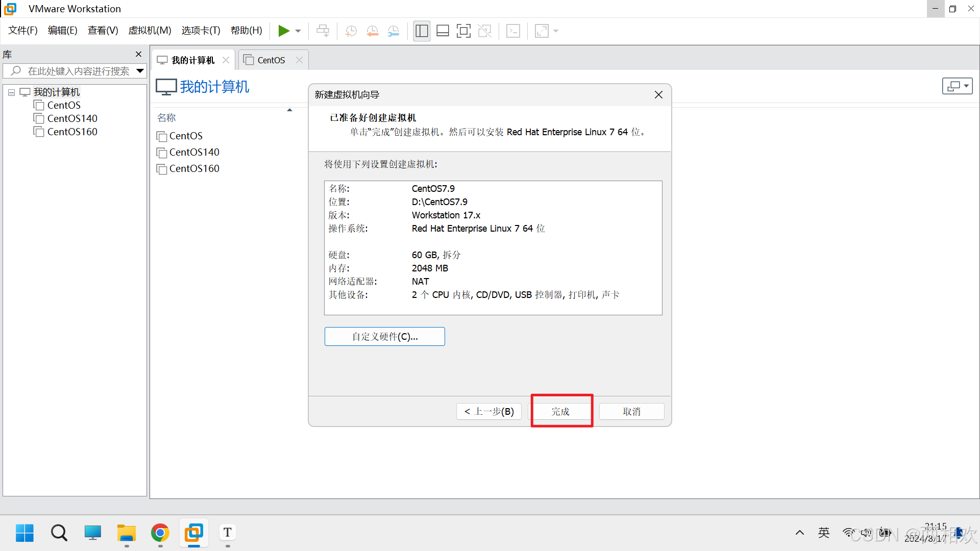
Task: Click the 完成 finish button
Action: tap(560, 411)
